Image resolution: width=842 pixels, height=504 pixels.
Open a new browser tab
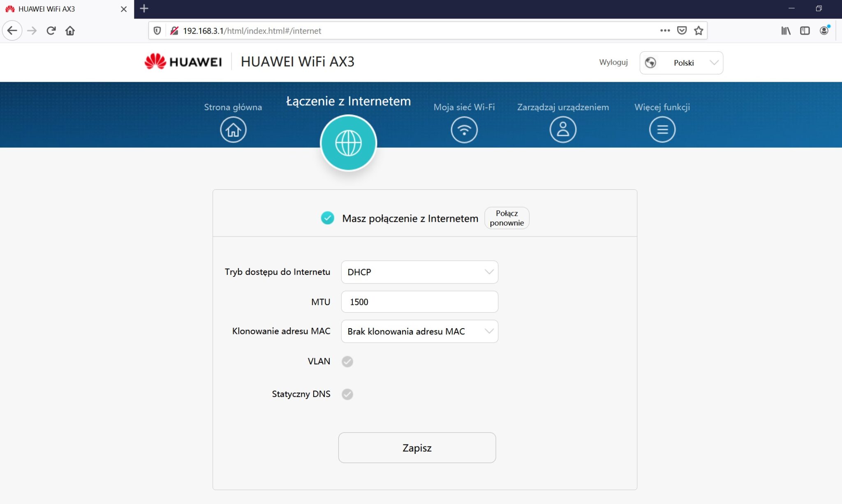coord(144,9)
